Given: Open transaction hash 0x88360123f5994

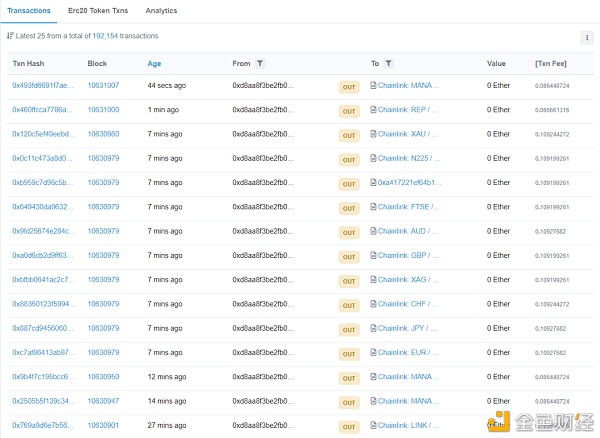Looking at the screenshot, I should pos(44,304).
